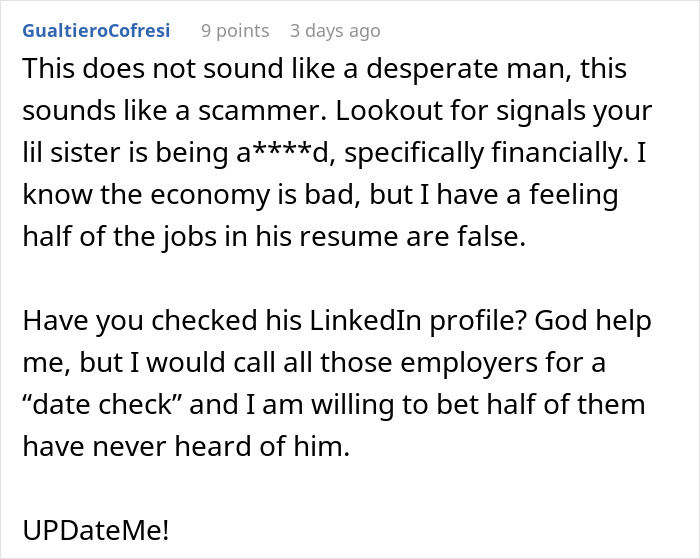Open the "3 days ago" timestamp permalink
700x559 pixels.
coord(335,31)
